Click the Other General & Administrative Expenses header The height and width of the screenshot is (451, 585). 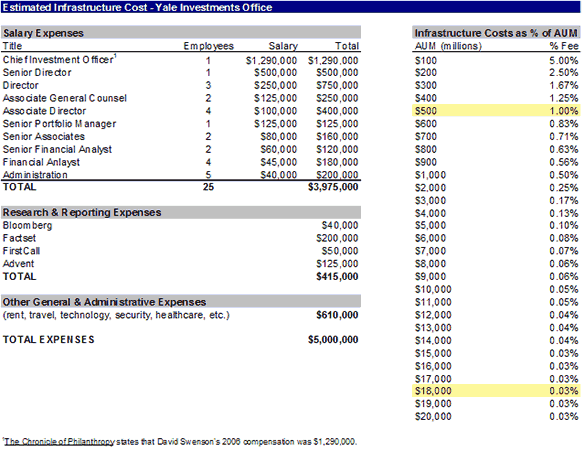pyautogui.click(x=181, y=301)
